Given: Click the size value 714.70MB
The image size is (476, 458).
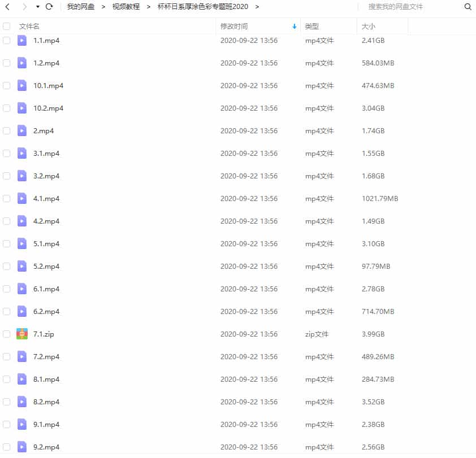Looking at the screenshot, I should click(378, 312).
